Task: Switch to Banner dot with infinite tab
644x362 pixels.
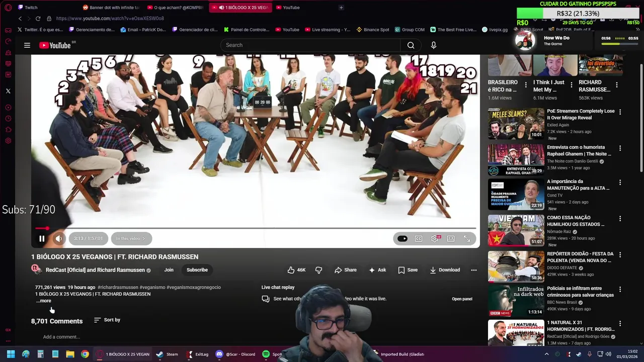Action: point(111,8)
